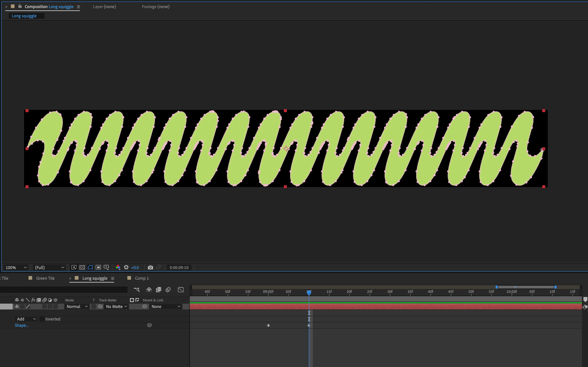Toggle the transparency grid icon

click(82, 267)
